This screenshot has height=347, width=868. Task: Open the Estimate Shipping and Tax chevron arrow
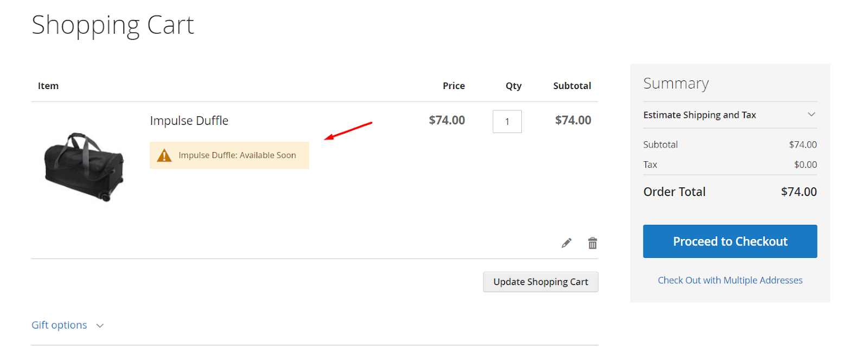click(x=811, y=115)
